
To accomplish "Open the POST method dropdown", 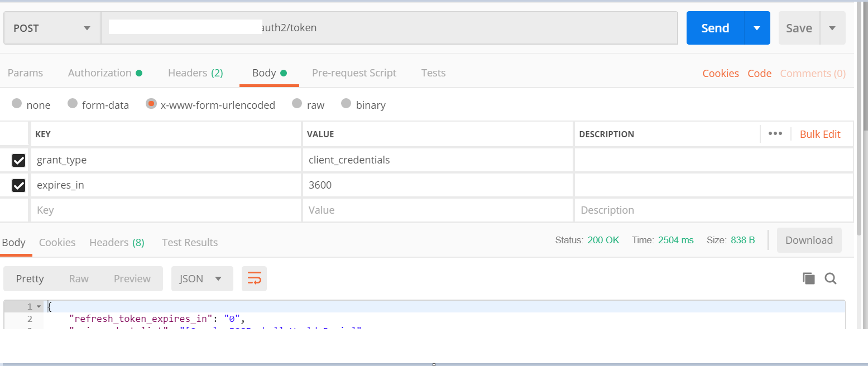I will click(x=51, y=27).
